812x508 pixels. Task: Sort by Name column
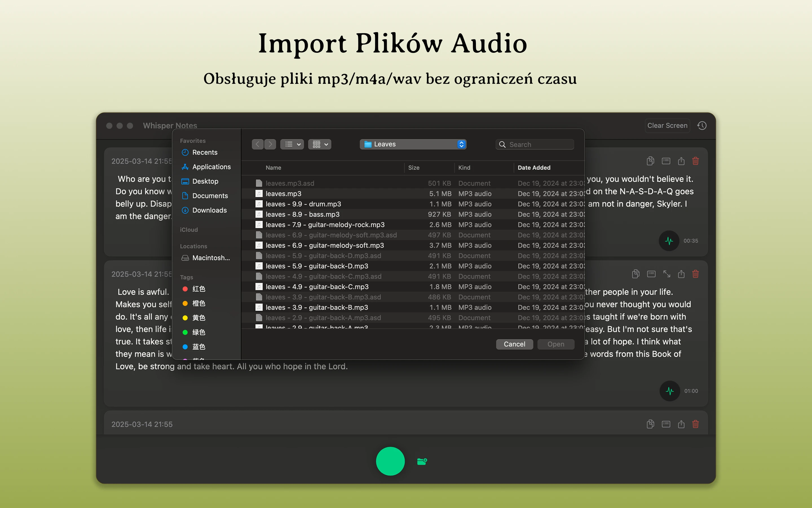pos(273,167)
